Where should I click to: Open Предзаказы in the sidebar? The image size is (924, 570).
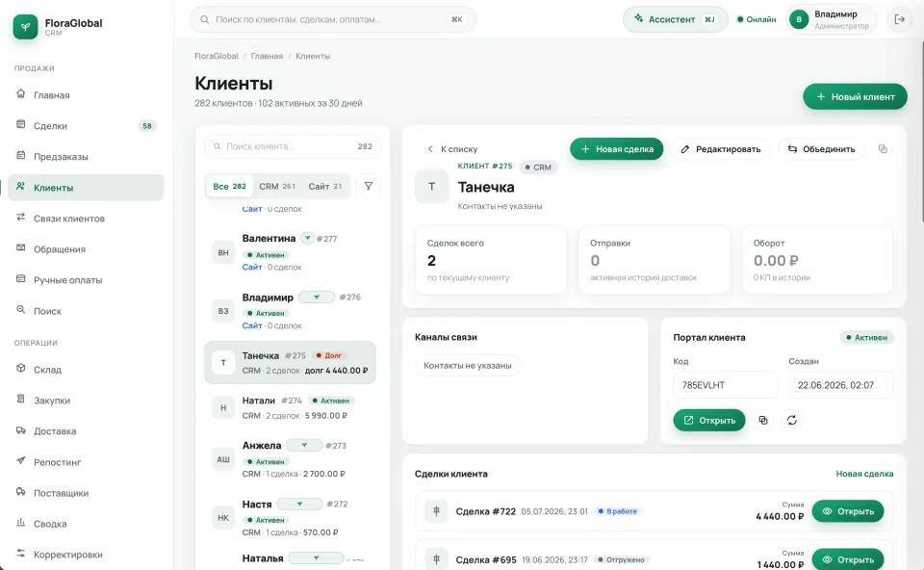pos(86,157)
